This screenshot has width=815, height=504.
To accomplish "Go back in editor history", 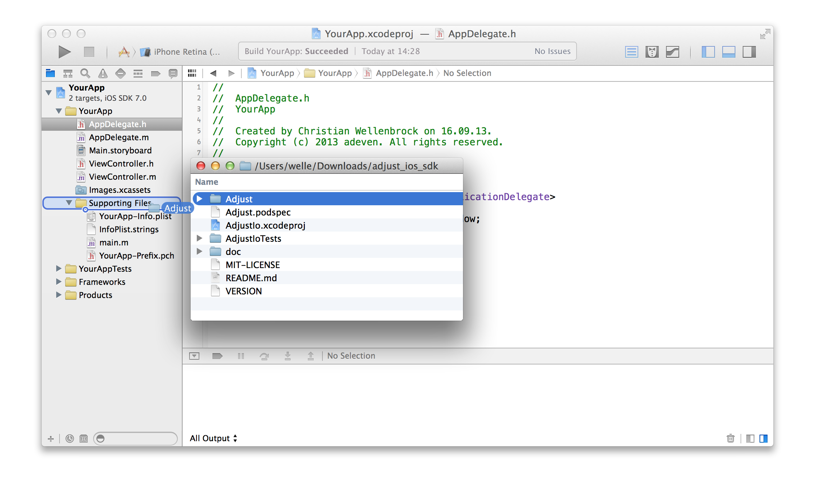I will [213, 73].
